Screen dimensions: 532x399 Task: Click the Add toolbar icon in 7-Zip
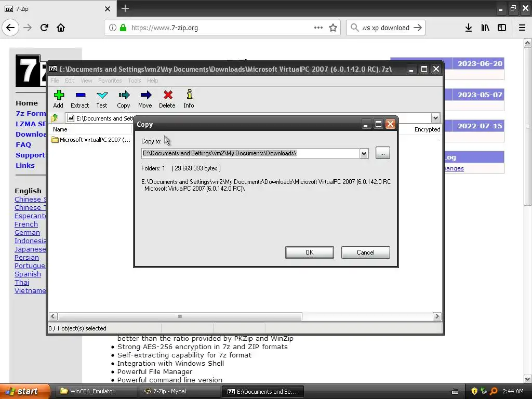coord(58,99)
